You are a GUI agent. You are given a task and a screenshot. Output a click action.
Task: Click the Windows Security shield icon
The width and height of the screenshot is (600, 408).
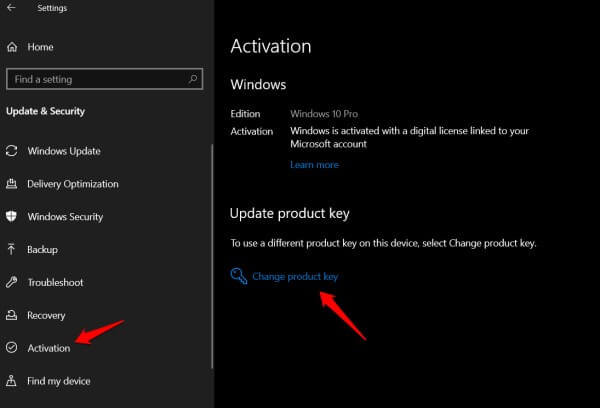tap(11, 216)
